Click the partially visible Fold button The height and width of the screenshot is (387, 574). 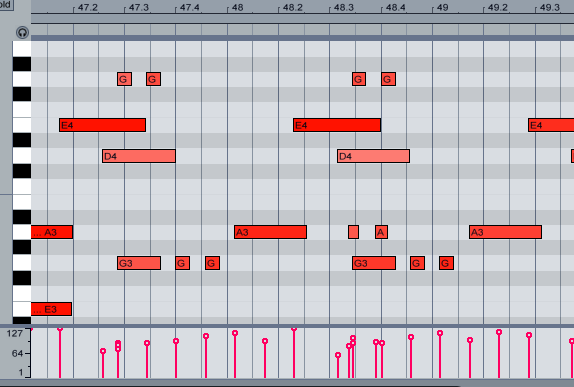[6, 5]
